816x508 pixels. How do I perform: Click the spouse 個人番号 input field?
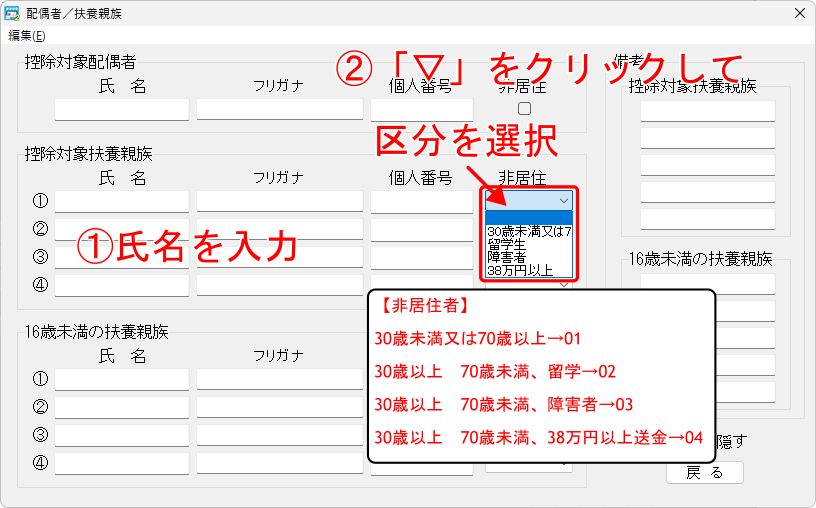421,109
